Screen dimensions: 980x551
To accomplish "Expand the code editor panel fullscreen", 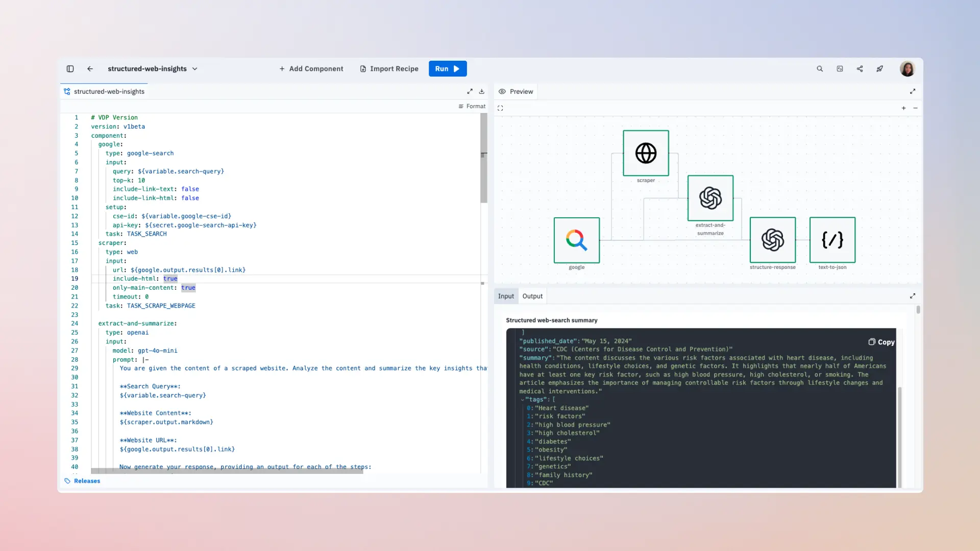I will point(470,91).
